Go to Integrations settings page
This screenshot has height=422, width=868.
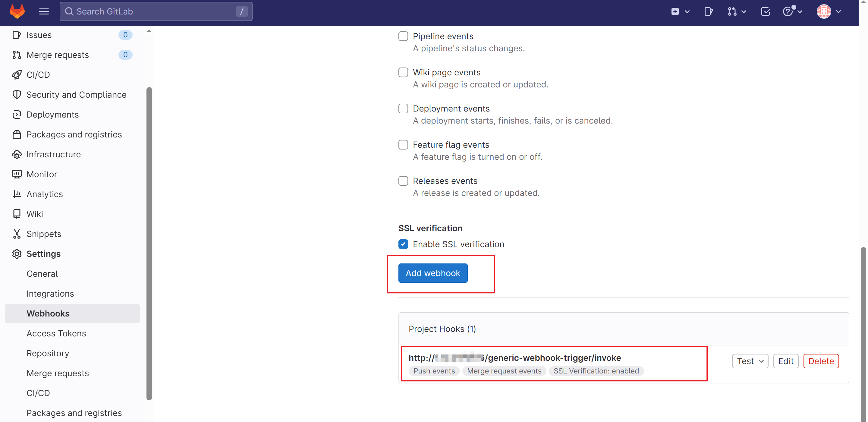pos(50,293)
